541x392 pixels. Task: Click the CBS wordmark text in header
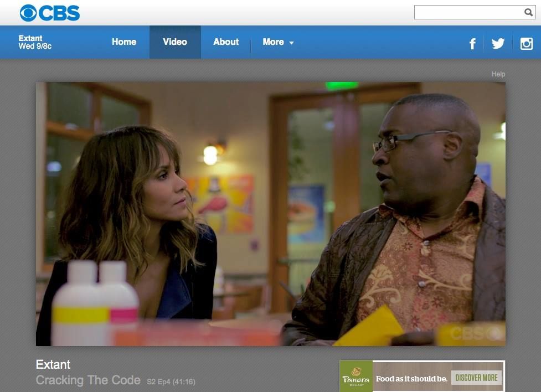coord(59,13)
